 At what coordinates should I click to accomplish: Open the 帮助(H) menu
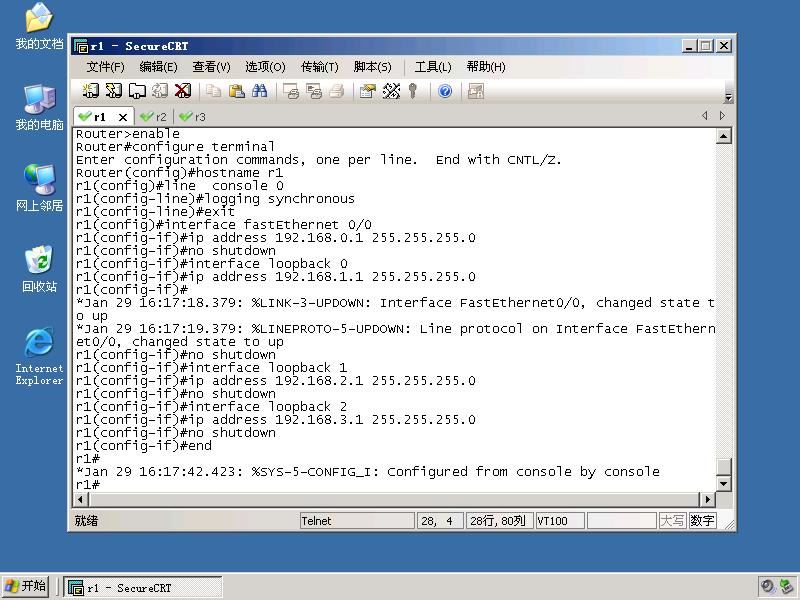486,67
